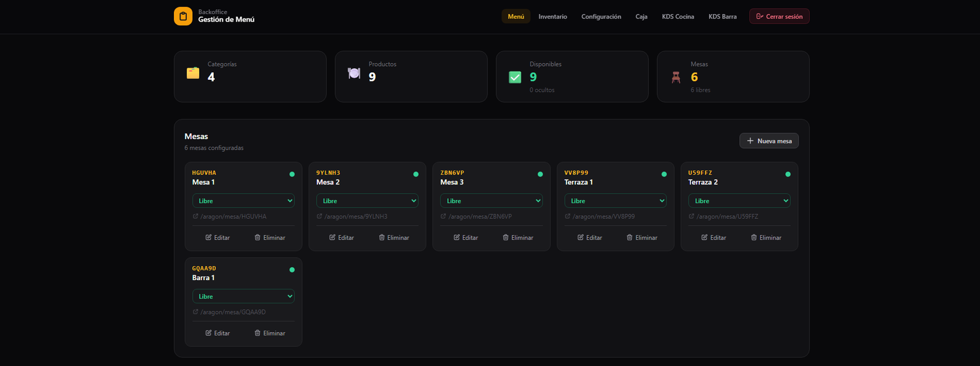The height and width of the screenshot is (366, 980).
Task: Click the "6 mesas configuradas" subtitle
Action: pos(214,148)
